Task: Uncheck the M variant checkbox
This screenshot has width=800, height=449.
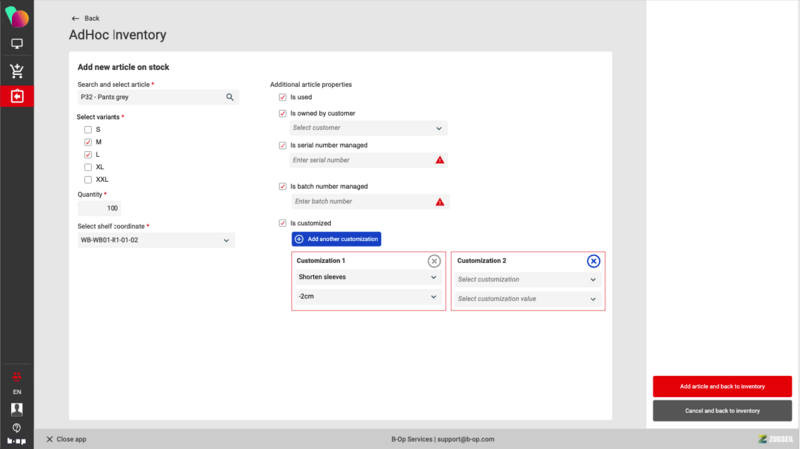Action: click(x=88, y=142)
